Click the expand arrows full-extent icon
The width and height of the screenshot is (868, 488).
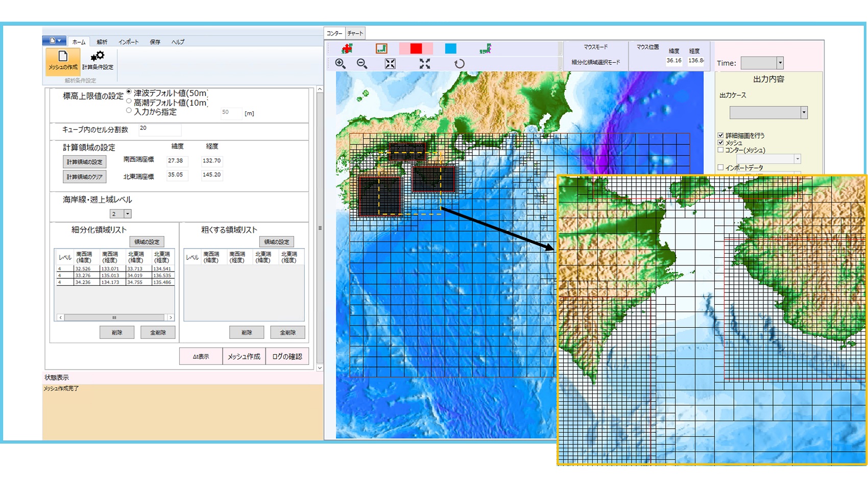425,63
